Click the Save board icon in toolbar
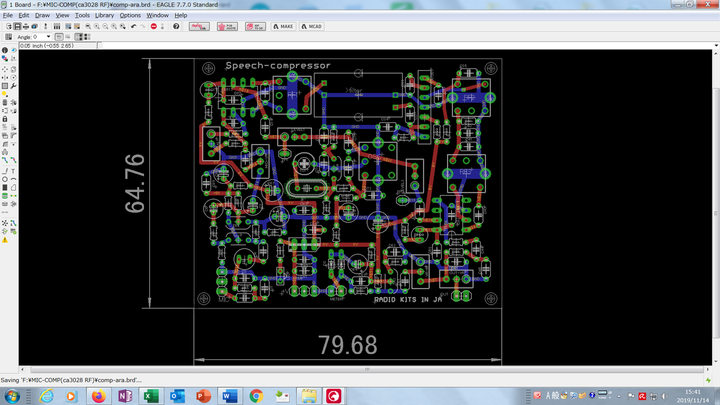This screenshot has height=405, width=720. tap(17, 26)
